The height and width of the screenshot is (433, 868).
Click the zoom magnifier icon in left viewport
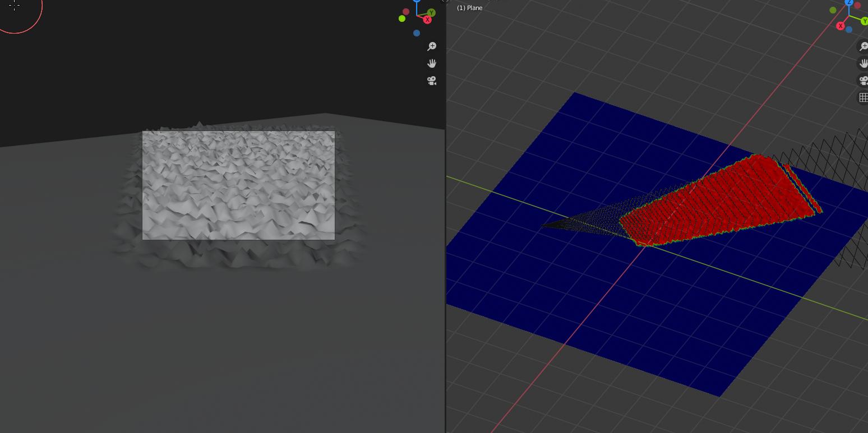click(432, 46)
